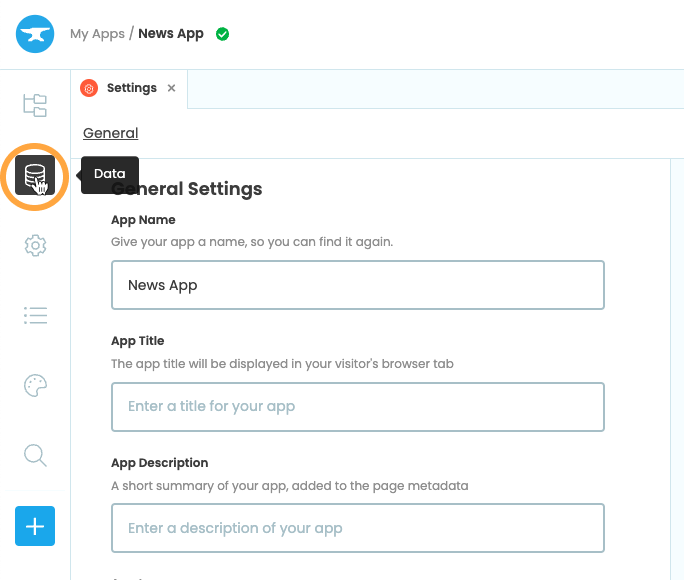Click the App Title label

click(x=137, y=341)
